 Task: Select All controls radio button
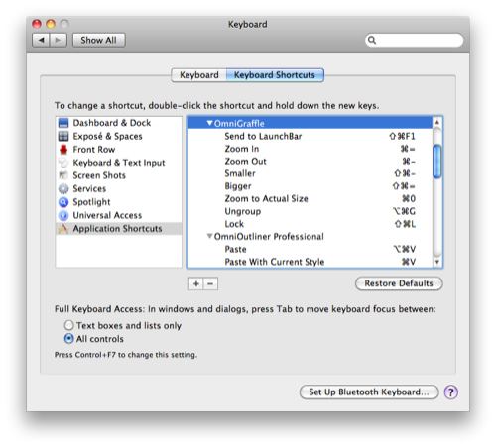pos(68,339)
